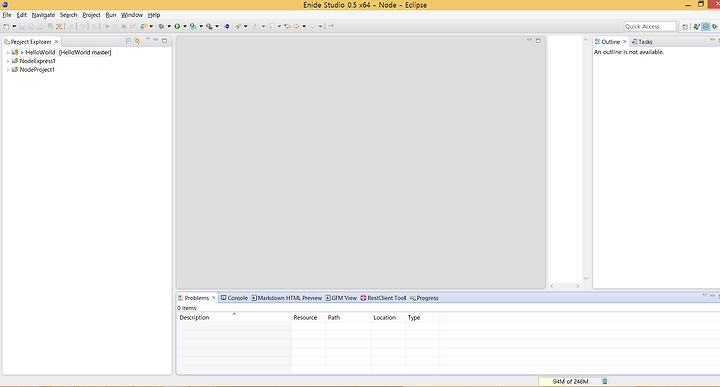This screenshot has height=387, width=720.
Task: Close the Problems tab
Action: [214, 298]
